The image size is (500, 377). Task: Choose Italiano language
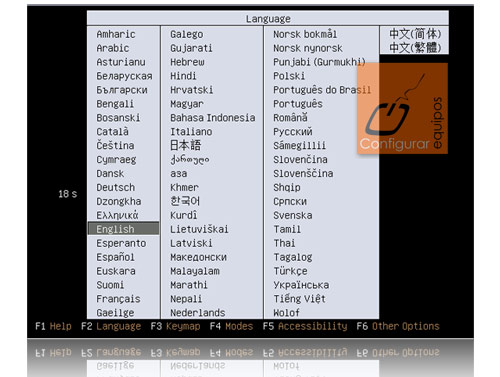click(191, 132)
